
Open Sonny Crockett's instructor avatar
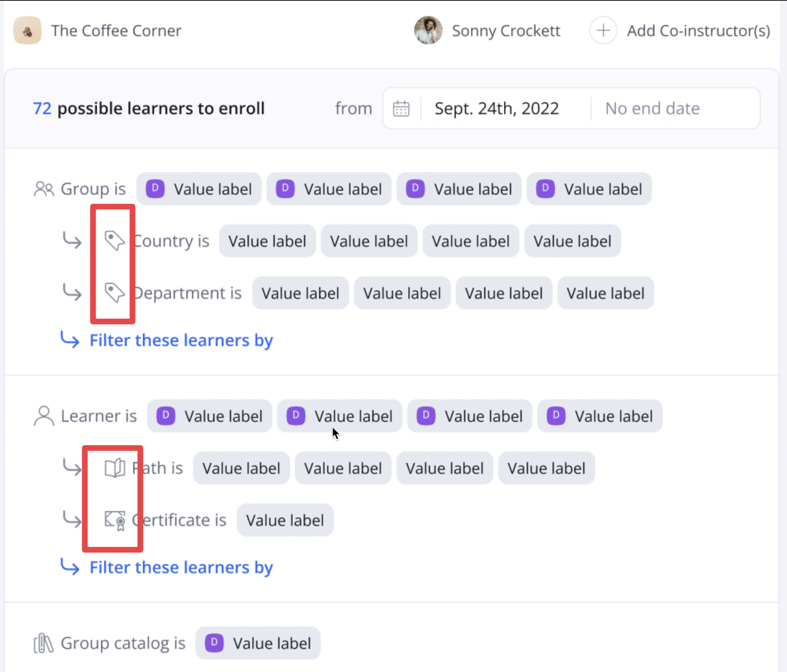(428, 31)
